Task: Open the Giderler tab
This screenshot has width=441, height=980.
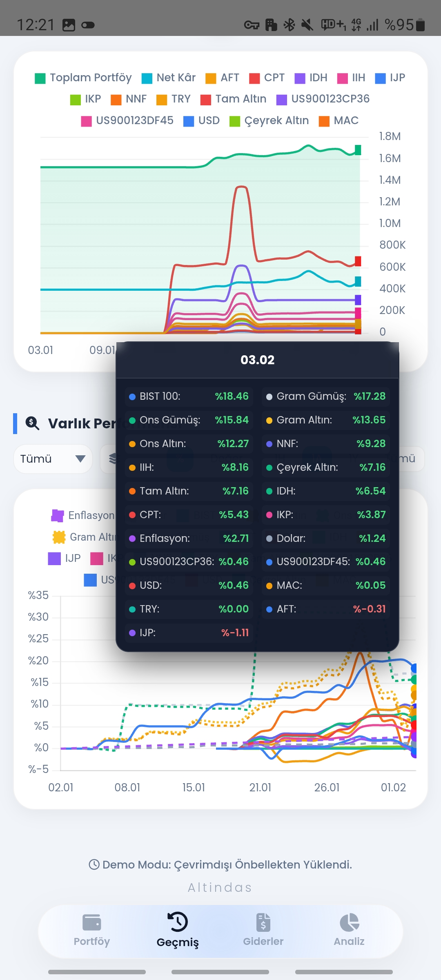Action: pos(263,931)
